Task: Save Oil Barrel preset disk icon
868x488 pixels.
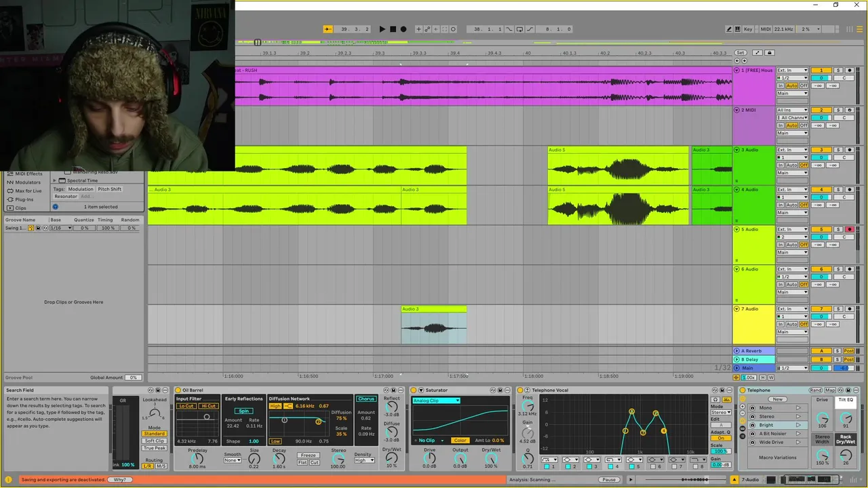Action: tap(393, 390)
